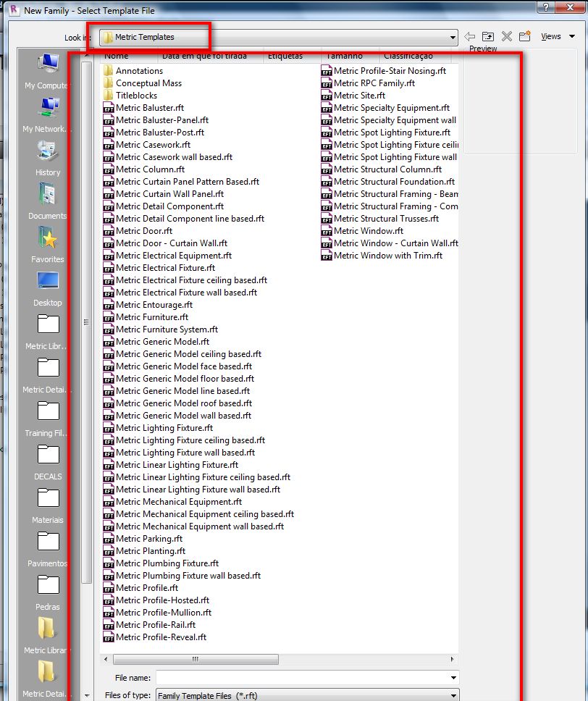Click the Tamanho column header
Viewport: 588px width, 701px height.
[x=350, y=56]
